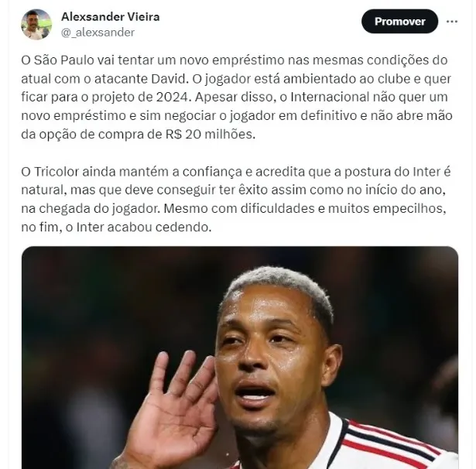
Task: Click the word Tricolor in the tweet
Action: tap(57, 172)
